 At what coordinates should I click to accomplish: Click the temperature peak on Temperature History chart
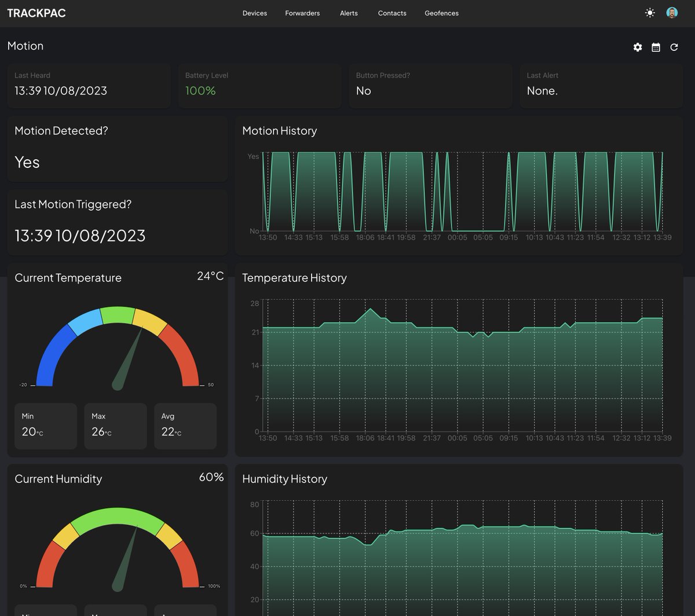370,309
